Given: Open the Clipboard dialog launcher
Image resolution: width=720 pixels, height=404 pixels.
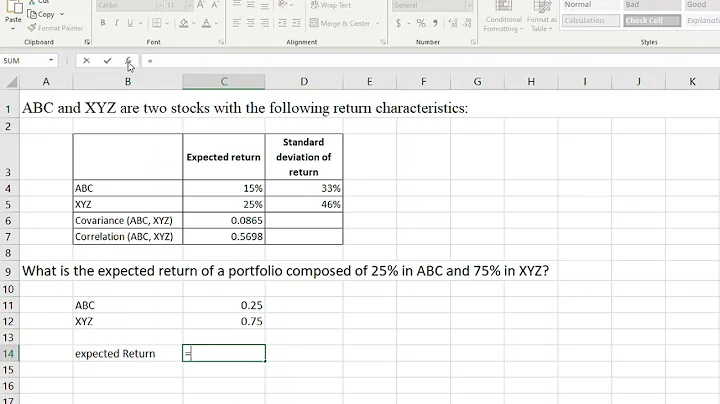Looking at the screenshot, I should click(87, 42).
